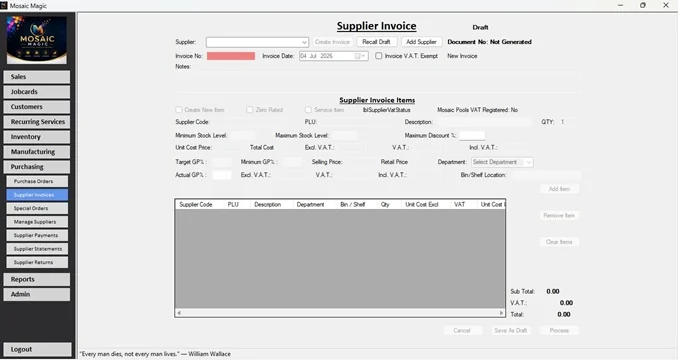The height and width of the screenshot is (360, 678).
Task: Click the Bin / Shelf column header
Action: coord(357,204)
